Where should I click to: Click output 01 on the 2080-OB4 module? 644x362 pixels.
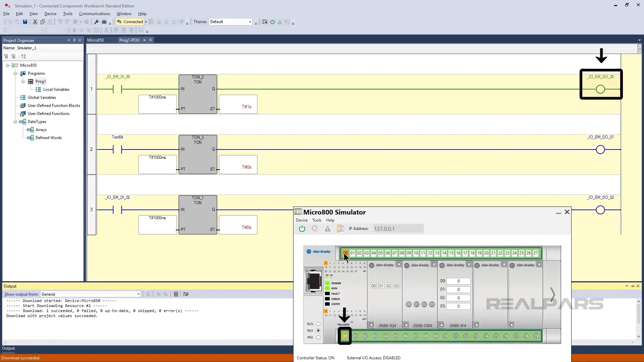point(416,304)
